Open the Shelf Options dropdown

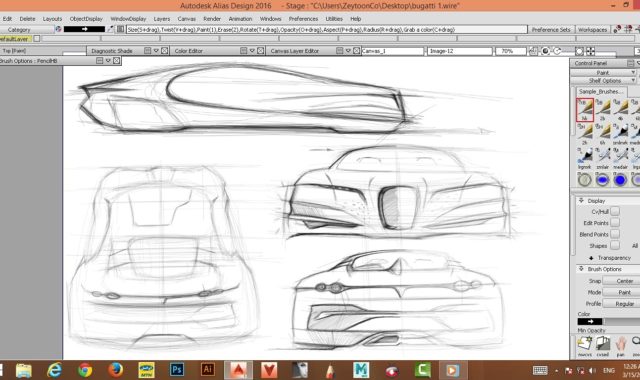604,80
